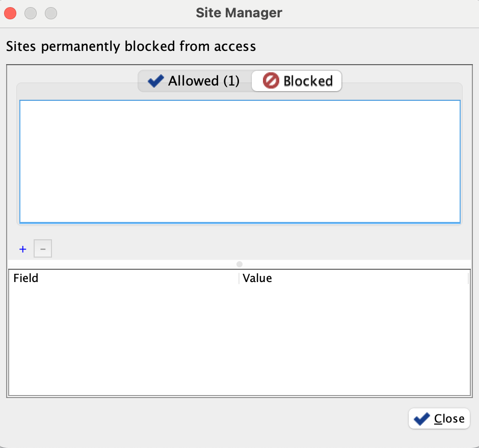Click the Site Manager title bar text

[x=239, y=13]
